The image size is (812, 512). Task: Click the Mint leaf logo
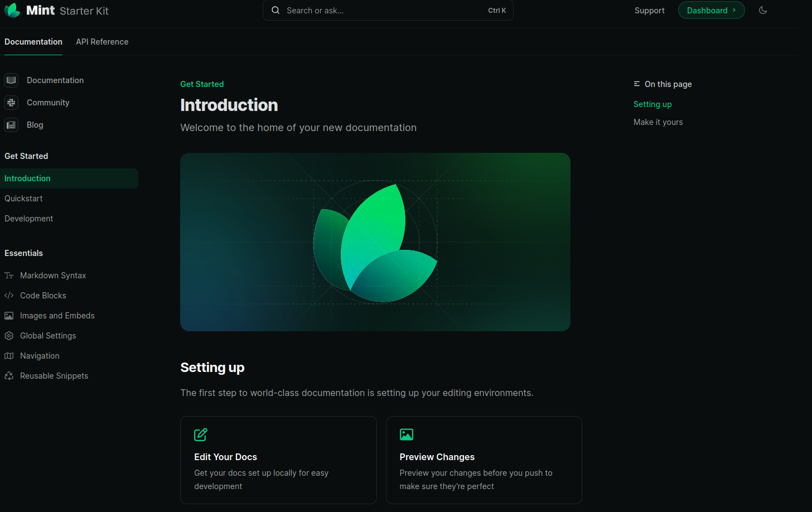12,10
